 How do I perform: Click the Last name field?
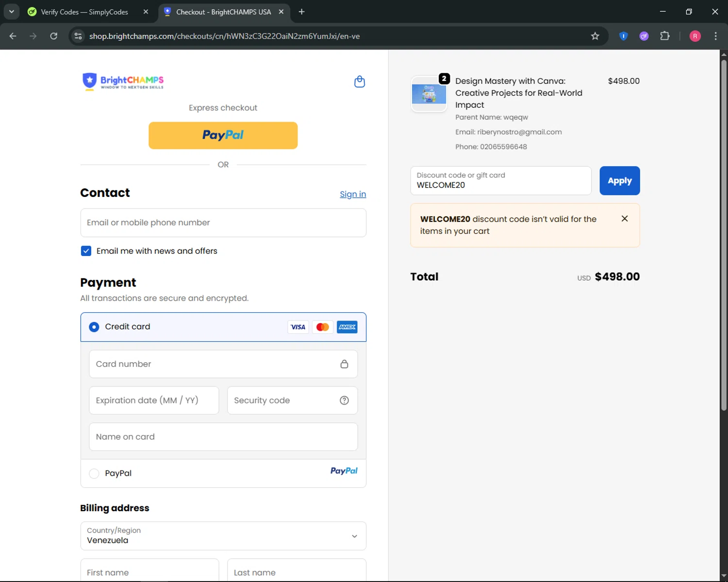[x=297, y=570]
